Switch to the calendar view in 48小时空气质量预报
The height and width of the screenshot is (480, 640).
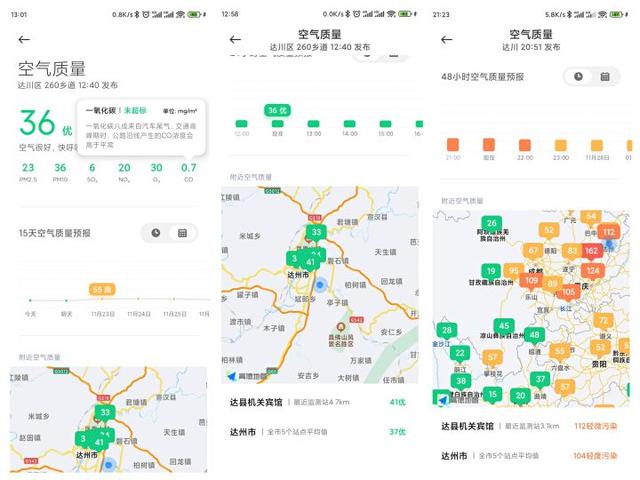pyautogui.click(x=605, y=76)
